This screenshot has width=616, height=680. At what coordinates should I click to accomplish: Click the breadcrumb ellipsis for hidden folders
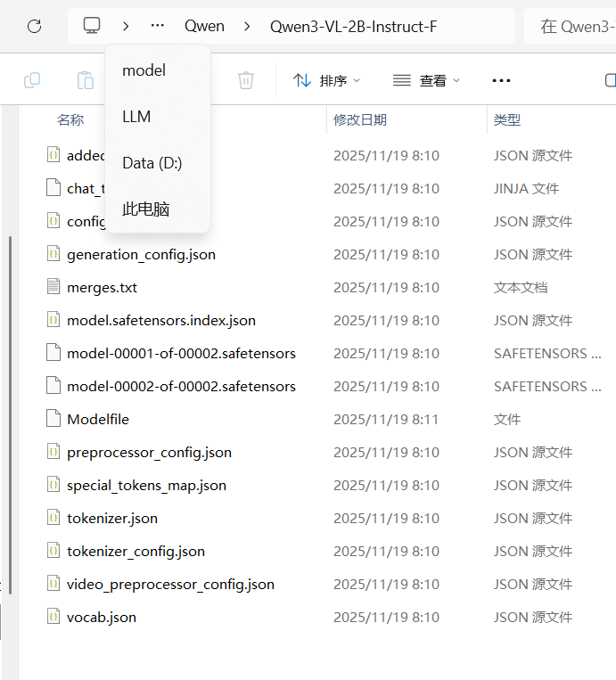tap(158, 26)
